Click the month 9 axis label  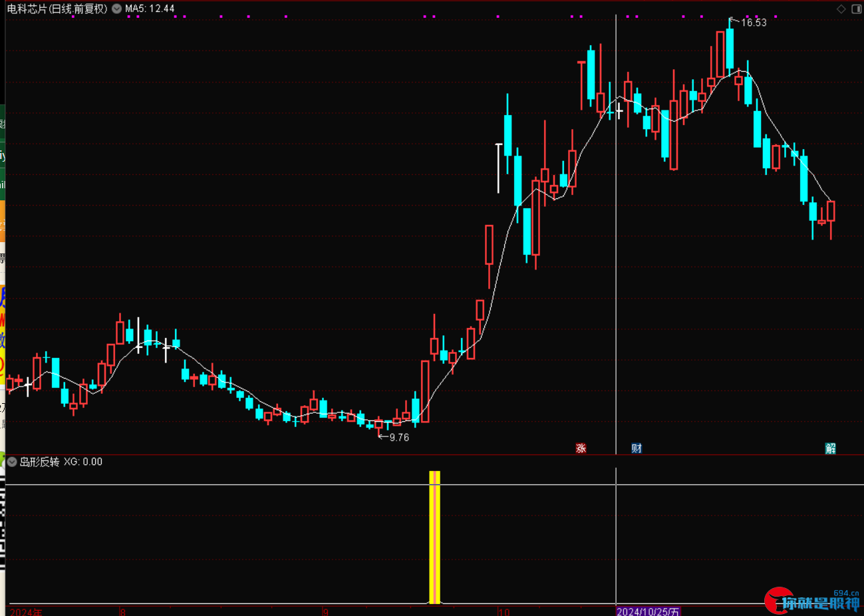(x=326, y=611)
